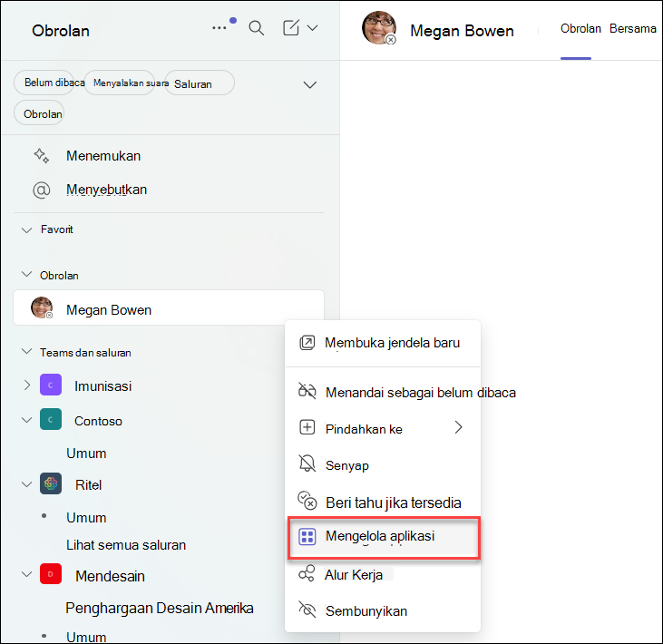
Task: Click the muted bell icon beside Senyap
Action: pos(307,463)
